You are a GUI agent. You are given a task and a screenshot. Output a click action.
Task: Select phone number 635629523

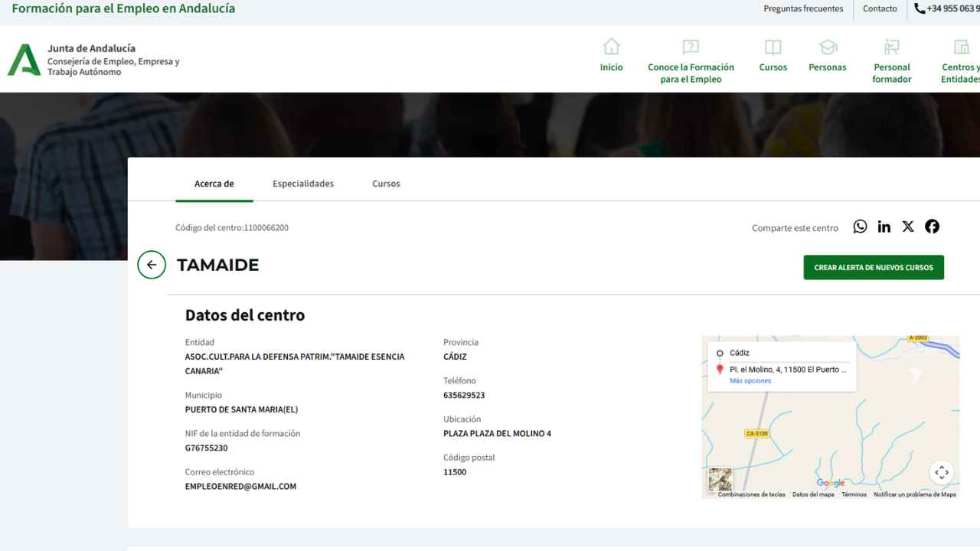(x=464, y=396)
